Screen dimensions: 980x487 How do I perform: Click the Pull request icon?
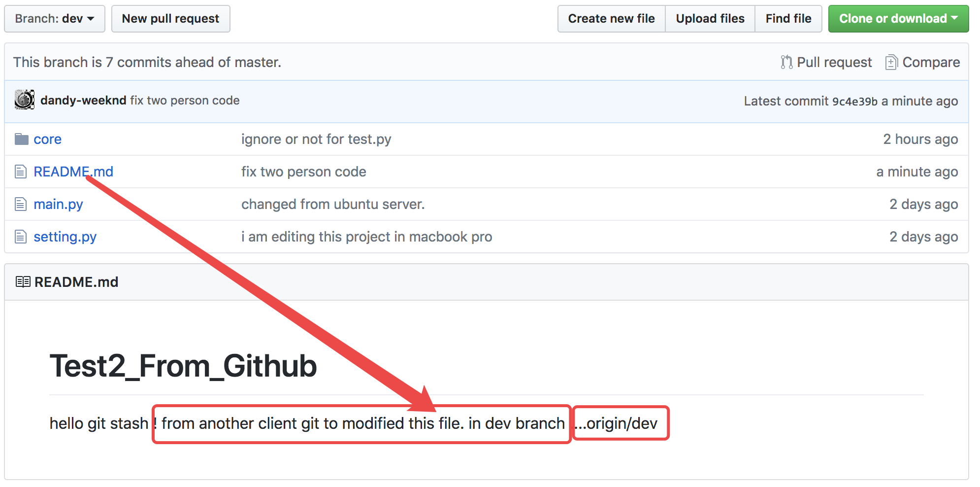[x=786, y=63]
